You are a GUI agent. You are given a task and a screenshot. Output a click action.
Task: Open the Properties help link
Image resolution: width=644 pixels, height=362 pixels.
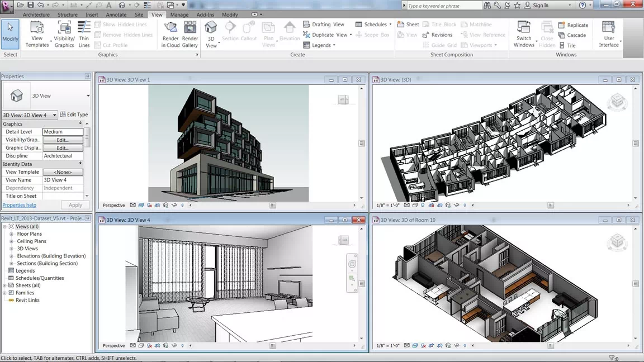point(19,205)
